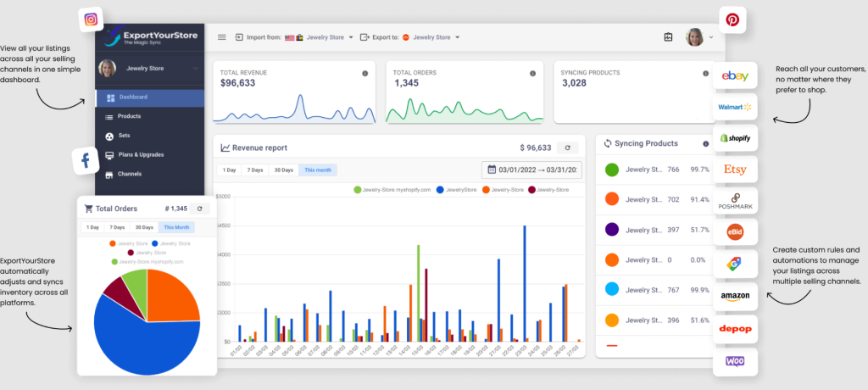Click the purple swatch in 51.7% syncing row
This screenshot has width=868, height=390.
point(612,230)
